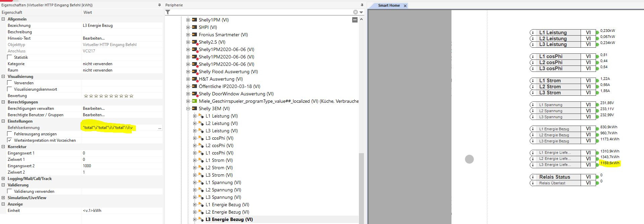Click info icon on Relais Status block

(x=532, y=177)
